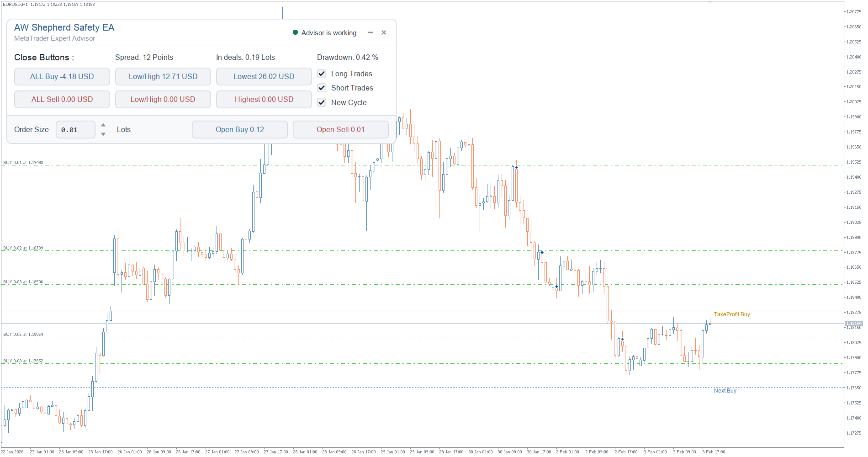The image size is (868, 457).
Task: Click sell Low/High 0.00 USD button
Action: [163, 99]
